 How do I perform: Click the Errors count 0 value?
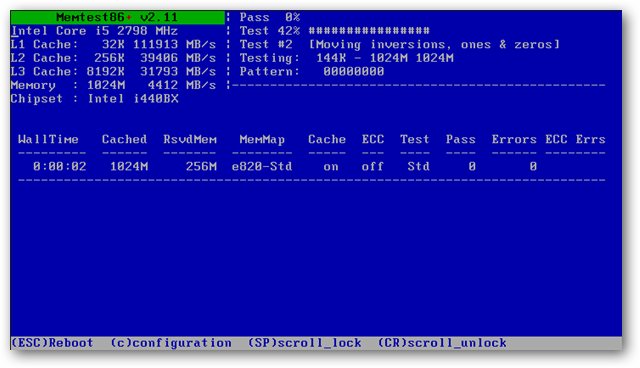point(533,166)
